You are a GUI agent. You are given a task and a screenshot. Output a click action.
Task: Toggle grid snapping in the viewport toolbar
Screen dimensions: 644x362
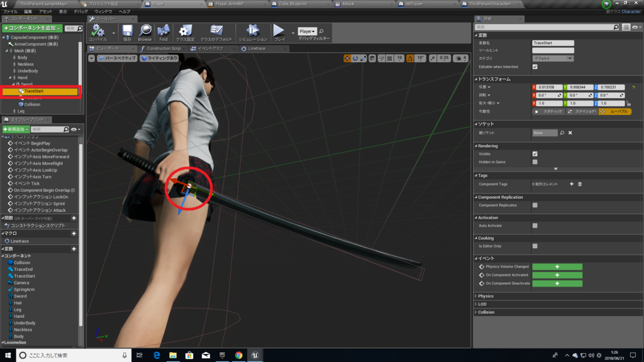pos(390,58)
